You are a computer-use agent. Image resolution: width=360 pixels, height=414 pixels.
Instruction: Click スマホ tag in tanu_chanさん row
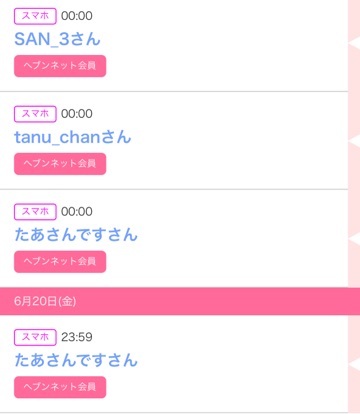(35, 114)
